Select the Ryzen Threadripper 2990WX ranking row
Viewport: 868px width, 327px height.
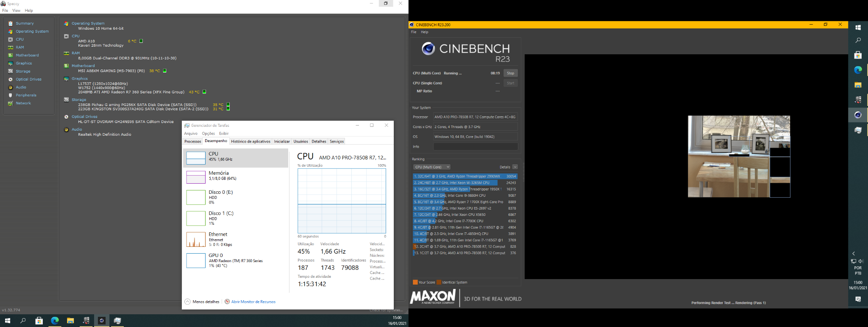(465, 176)
